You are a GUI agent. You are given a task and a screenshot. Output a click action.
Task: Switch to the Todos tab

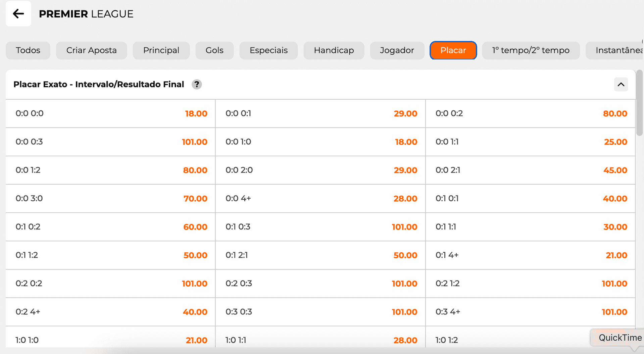(28, 50)
